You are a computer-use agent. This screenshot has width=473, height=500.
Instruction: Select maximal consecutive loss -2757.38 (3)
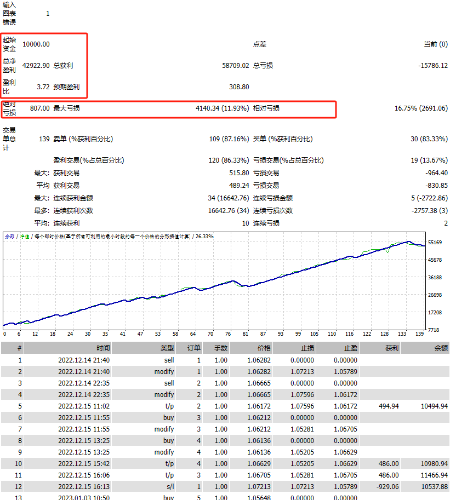point(430,211)
